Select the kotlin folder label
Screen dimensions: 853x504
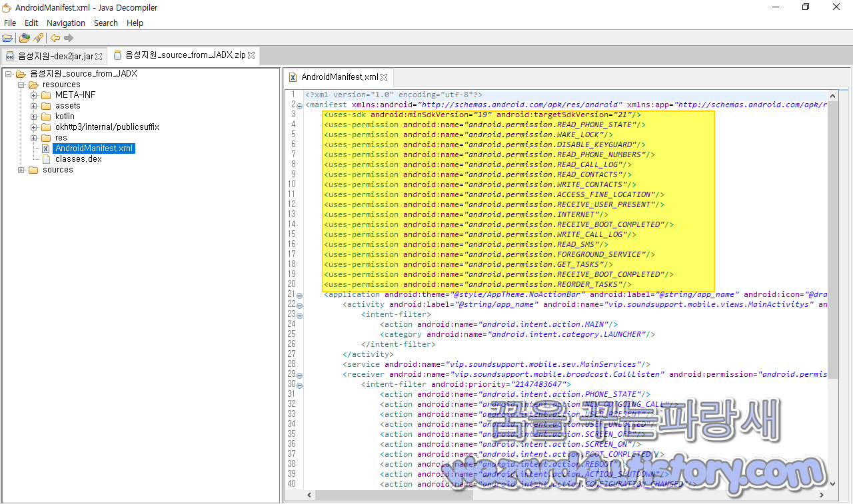click(x=65, y=117)
